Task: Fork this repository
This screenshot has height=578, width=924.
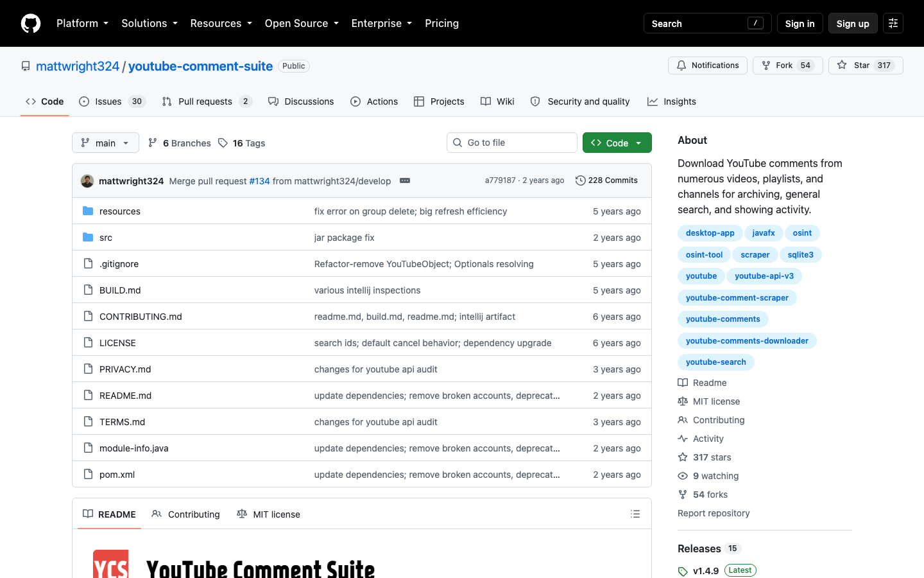Action: point(788,66)
